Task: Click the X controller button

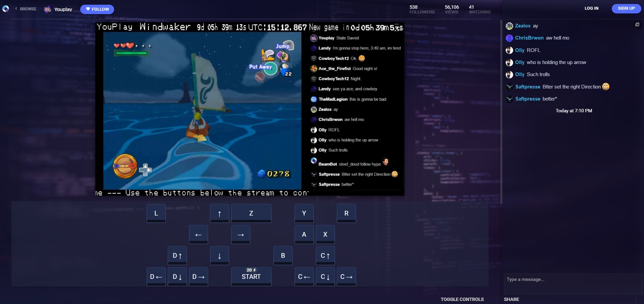Action: pos(325,234)
